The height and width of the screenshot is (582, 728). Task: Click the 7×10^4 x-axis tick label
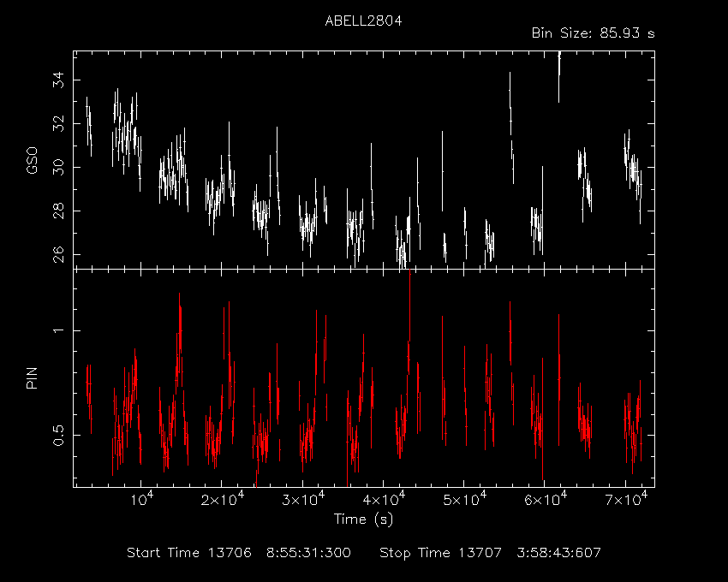point(626,499)
